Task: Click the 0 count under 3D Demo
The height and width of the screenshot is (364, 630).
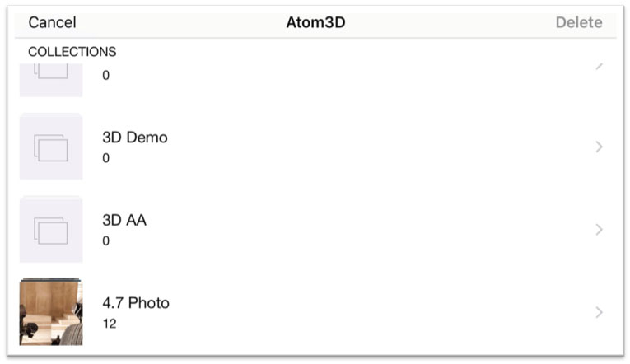Action: click(105, 158)
